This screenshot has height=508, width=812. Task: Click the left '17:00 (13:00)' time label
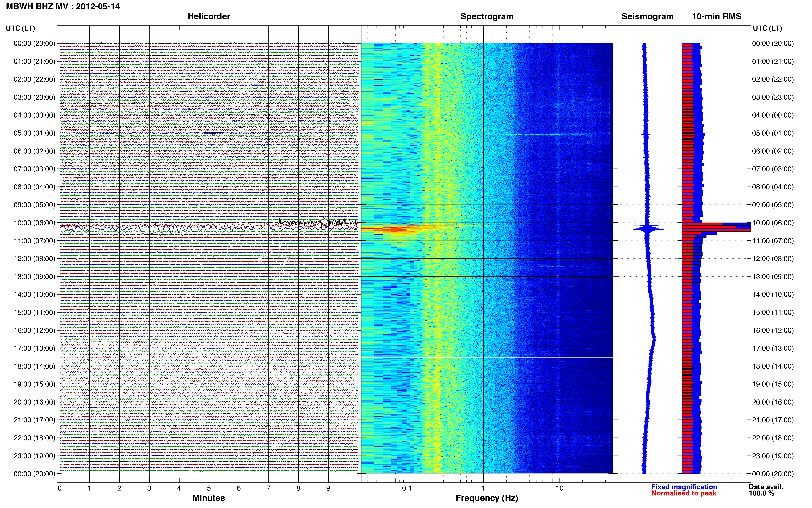(34, 348)
